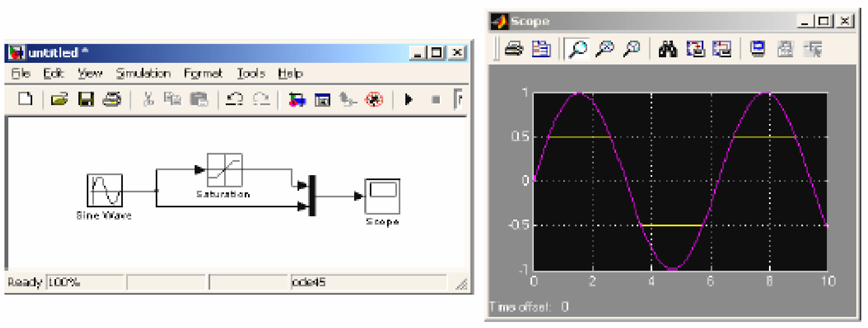868x328 pixels.
Task: Open the Library Browser icon
Action: (x=296, y=100)
